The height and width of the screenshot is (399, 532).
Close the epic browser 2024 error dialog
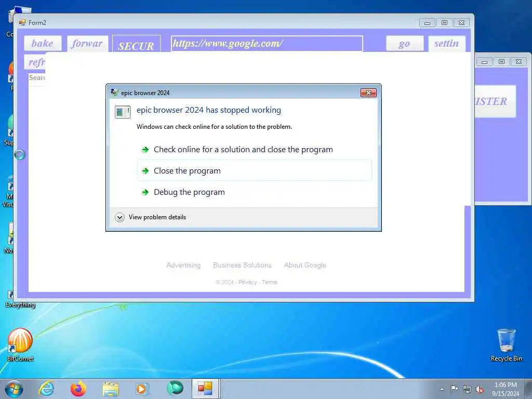[x=368, y=92]
